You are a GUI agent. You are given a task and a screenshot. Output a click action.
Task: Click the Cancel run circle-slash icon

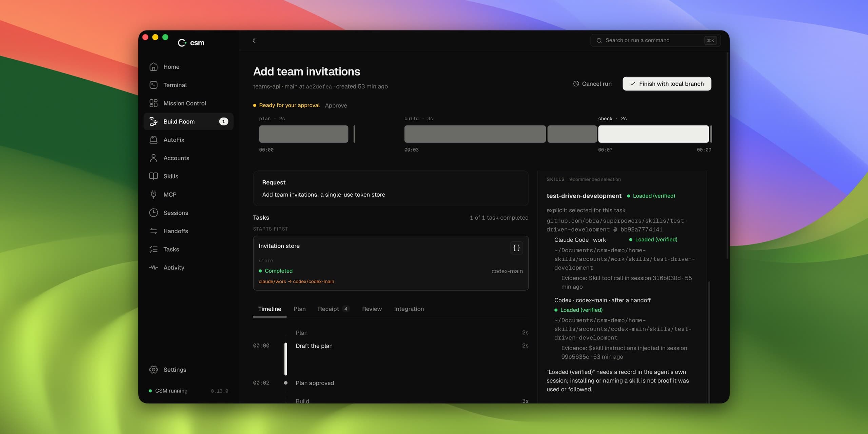tap(576, 84)
